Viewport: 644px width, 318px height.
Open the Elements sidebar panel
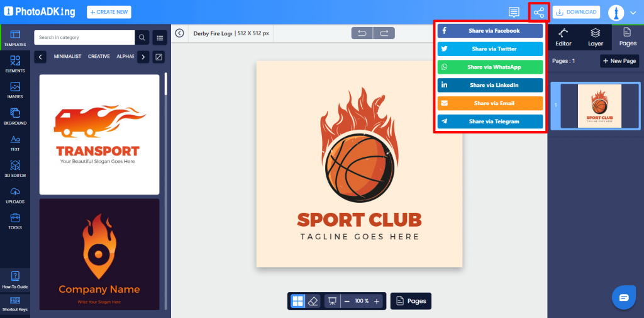pyautogui.click(x=15, y=64)
